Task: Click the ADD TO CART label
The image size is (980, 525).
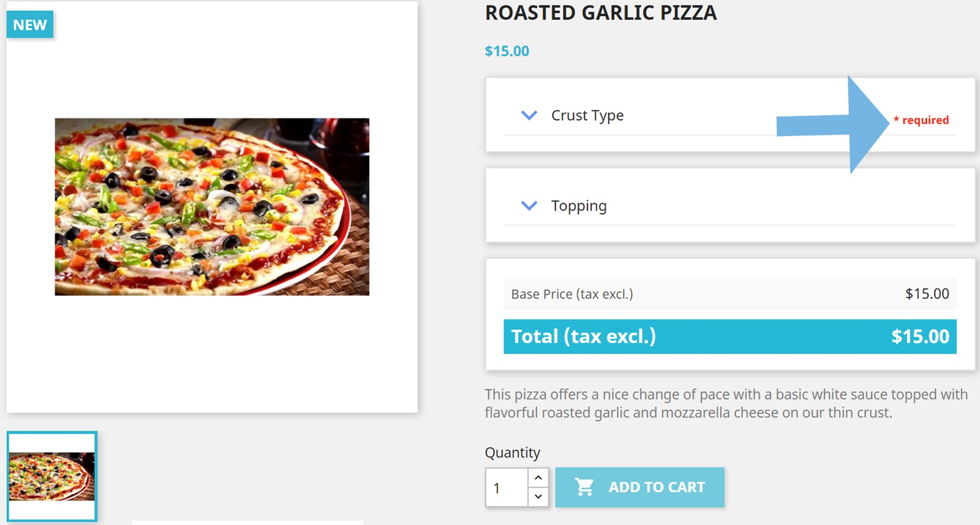Action: [x=657, y=487]
